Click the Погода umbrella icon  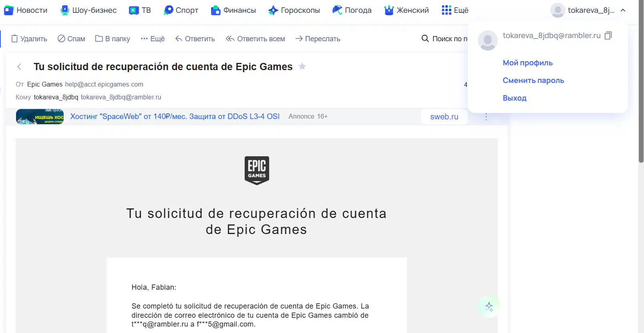point(337,10)
